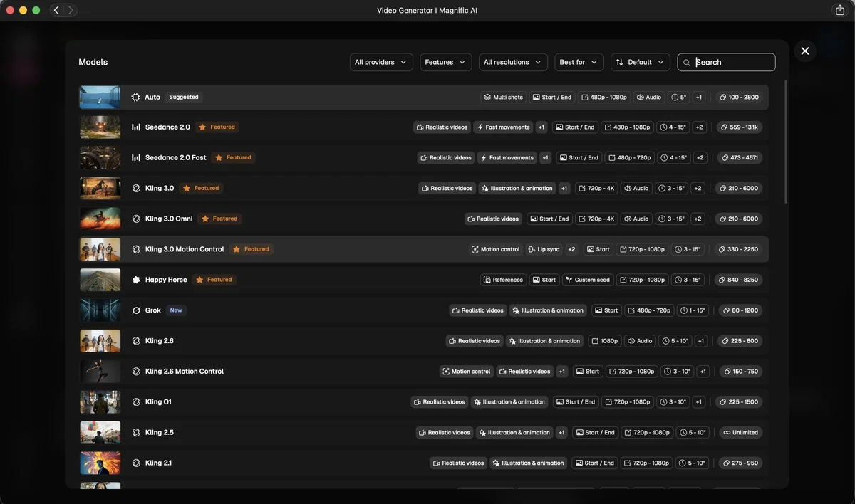The height and width of the screenshot is (504, 855).
Task: Click the 3 - 15" duration on Happy Horse
Action: 688,280
